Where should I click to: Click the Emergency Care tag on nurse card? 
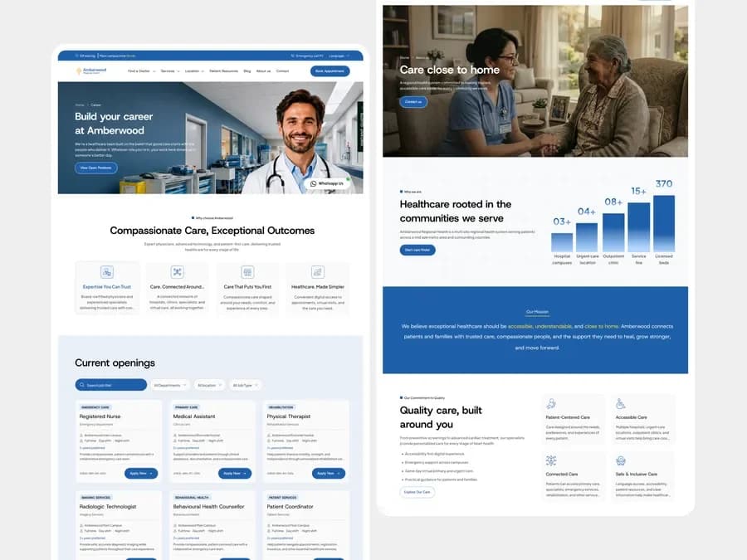95,407
